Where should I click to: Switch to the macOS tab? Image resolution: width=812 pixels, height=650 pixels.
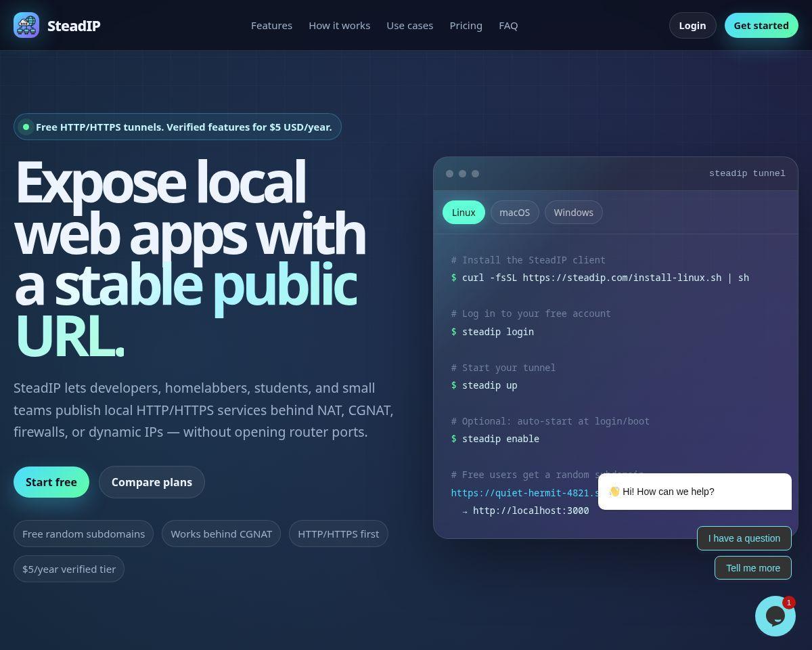515,213
